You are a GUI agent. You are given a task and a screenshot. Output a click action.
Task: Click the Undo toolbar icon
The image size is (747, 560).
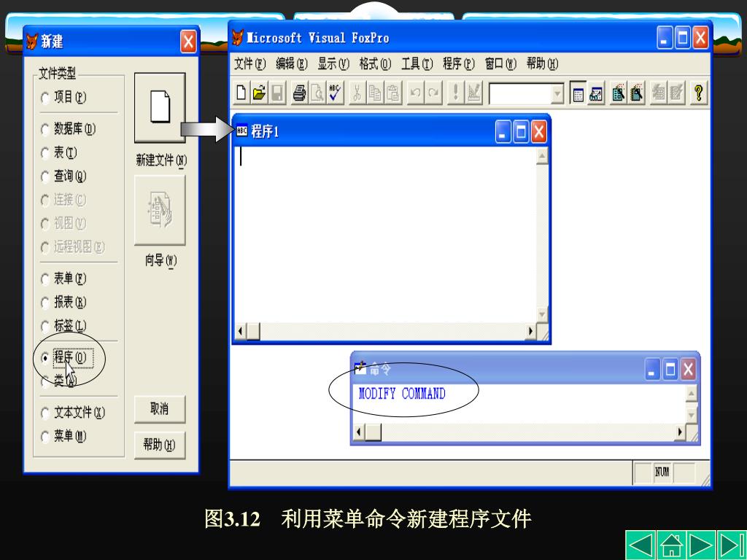pyautogui.click(x=415, y=93)
